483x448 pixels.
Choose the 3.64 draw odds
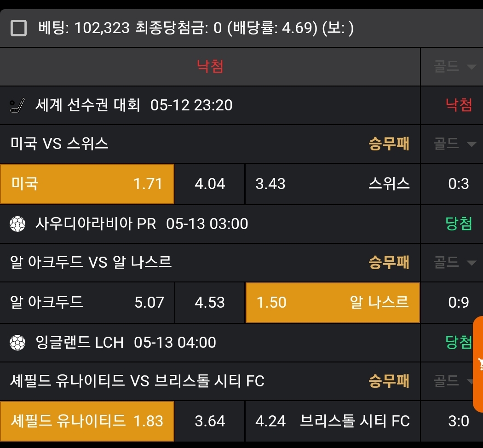[x=210, y=421]
